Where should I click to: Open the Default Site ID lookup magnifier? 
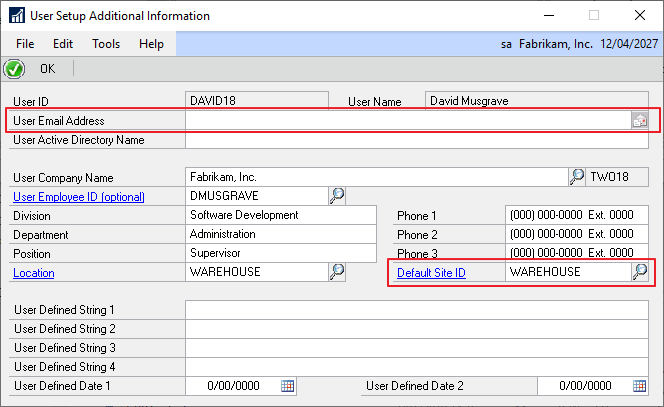click(640, 272)
